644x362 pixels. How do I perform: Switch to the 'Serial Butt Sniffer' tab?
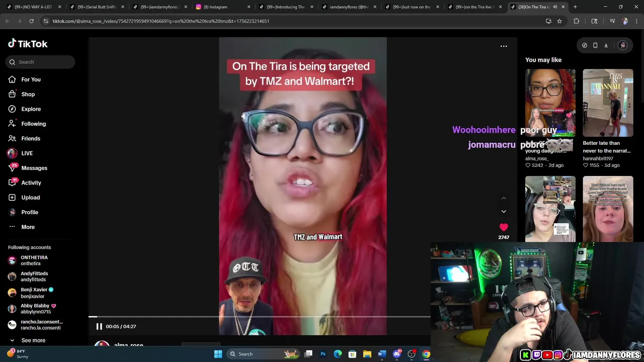(x=97, y=7)
